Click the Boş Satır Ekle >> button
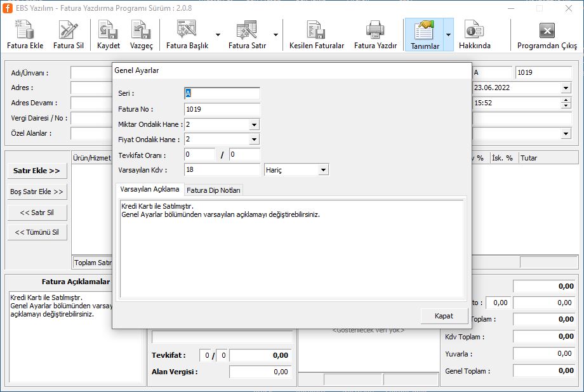Image resolution: width=584 pixels, height=392 pixels. point(37,192)
